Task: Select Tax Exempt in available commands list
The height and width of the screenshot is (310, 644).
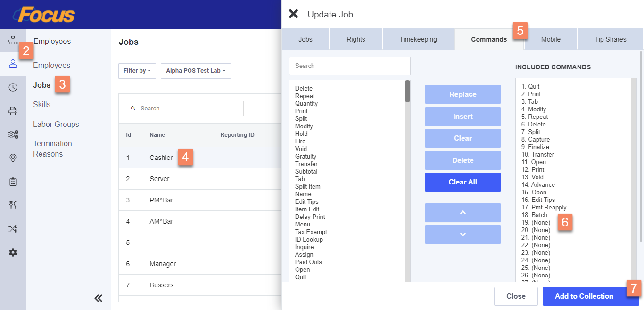Action: click(x=311, y=232)
